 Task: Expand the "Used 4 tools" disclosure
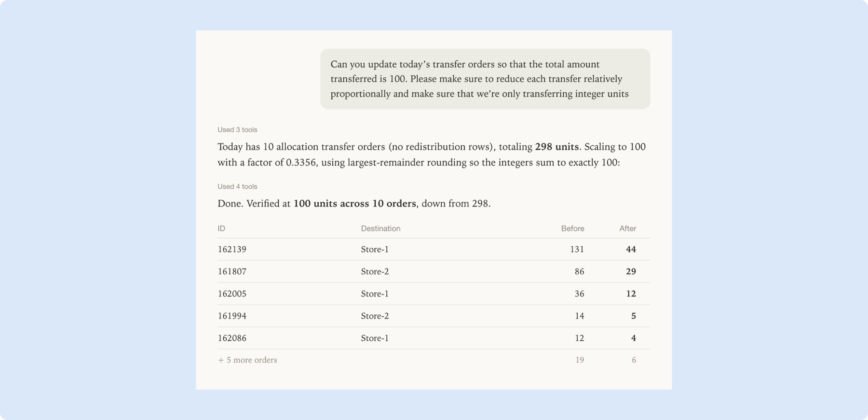point(237,186)
